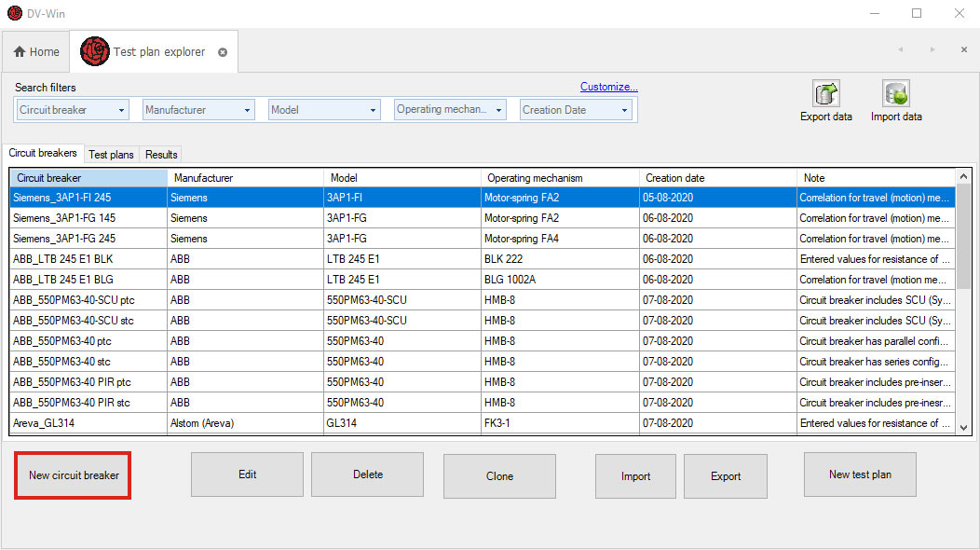Select the ABB_550PM63-40-SCU stc row
980x550 pixels.
(x=483, y=321)
